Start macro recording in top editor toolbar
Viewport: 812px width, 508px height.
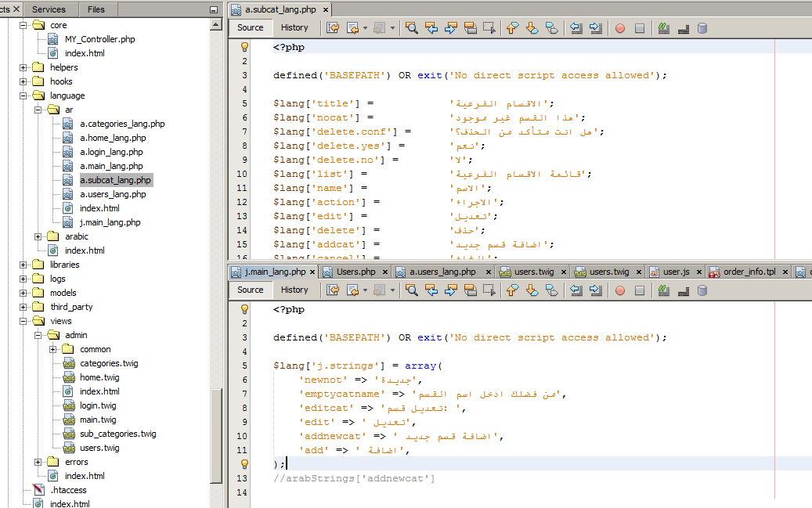coord(620,28)
